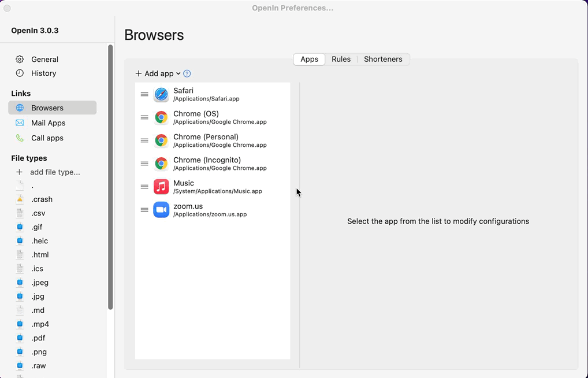Click the .pdf file type icon

point(20,338)
